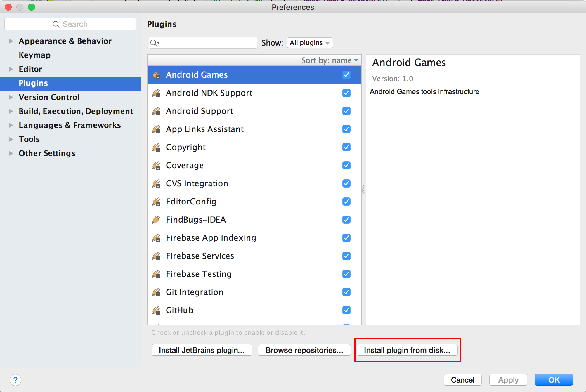586x392 pixels.
Task: Uncheck the Copyright plugin checkbox
Action: tap(346, 147)
